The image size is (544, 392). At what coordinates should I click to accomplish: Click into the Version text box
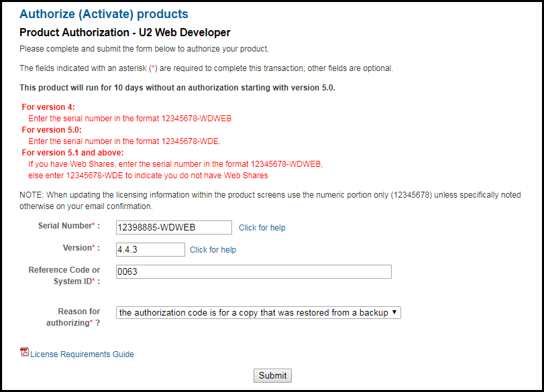tap(150, 250)
